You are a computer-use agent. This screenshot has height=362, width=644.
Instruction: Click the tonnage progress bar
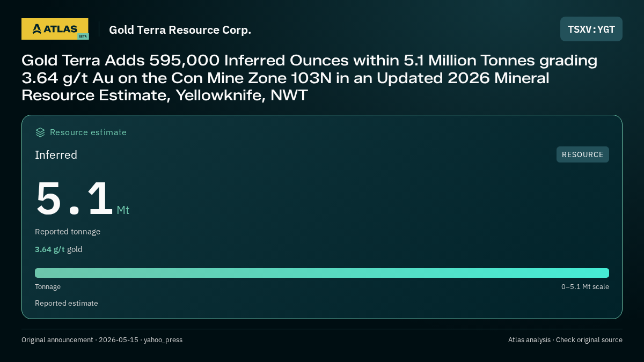(322, 273)
